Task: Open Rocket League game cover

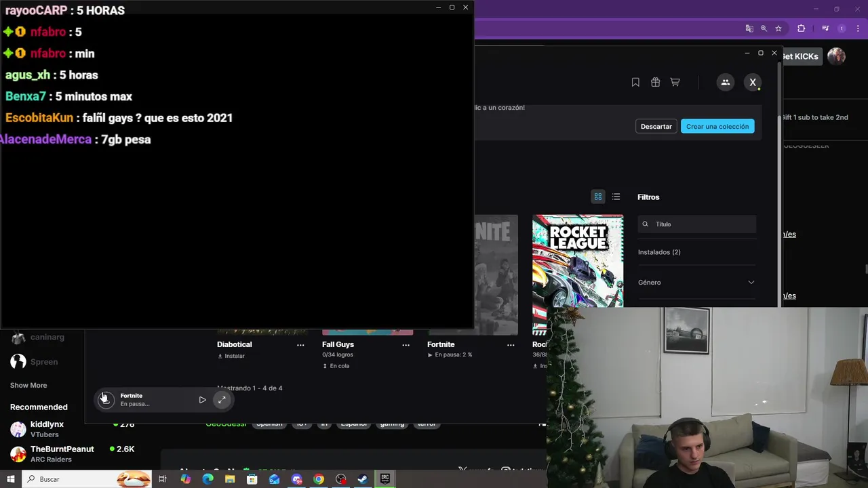Action: tap(578, 260)
